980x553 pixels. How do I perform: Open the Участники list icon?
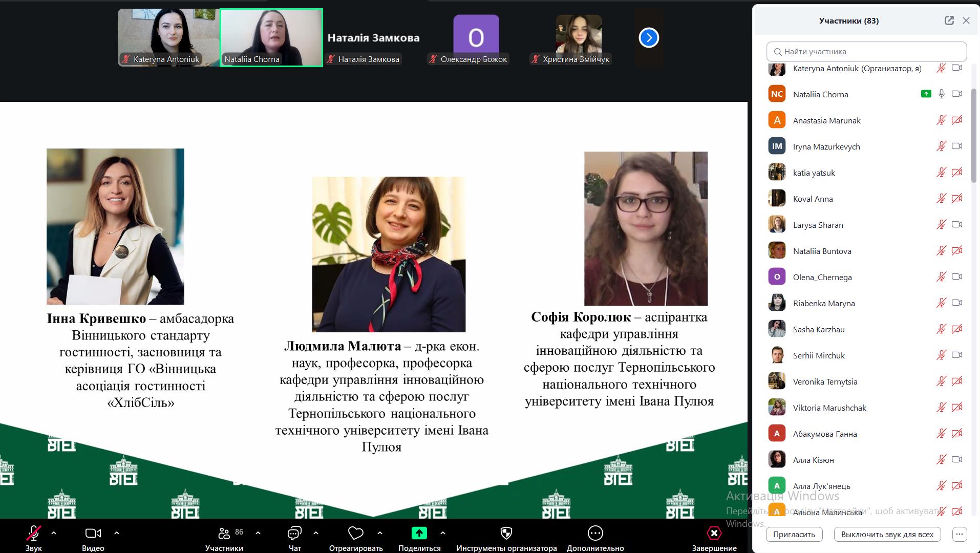pyautogui.click(x=224, y=534)
